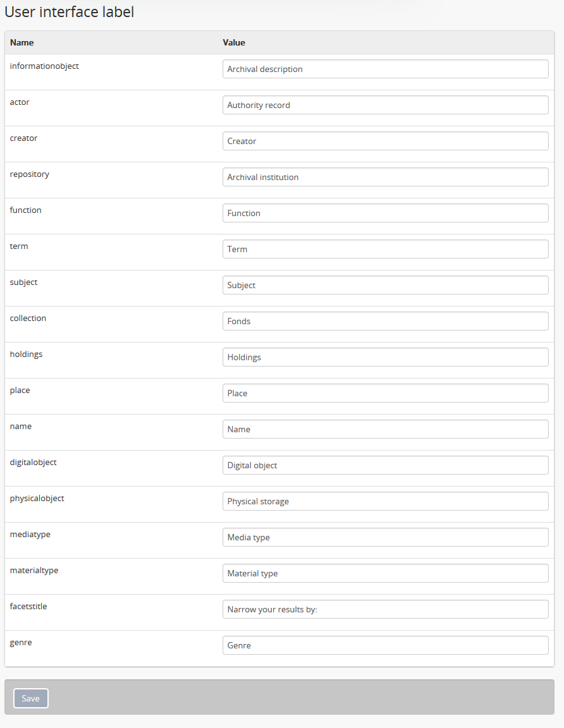Screen dimensions: 564x728
Task: Click the Name value field
Action: (x=385, y=429)
